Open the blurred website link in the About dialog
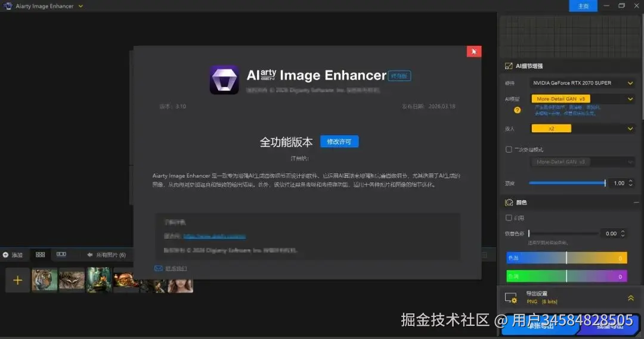644x339 pixels. tap(215, 236)
